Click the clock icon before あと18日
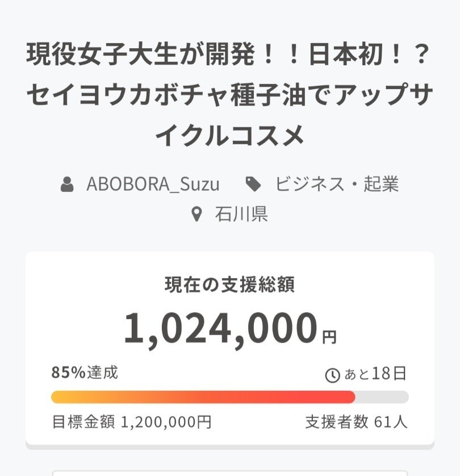The width and height of the screenshot is (460, 476). pyautogui.click(x=331, y=375)
